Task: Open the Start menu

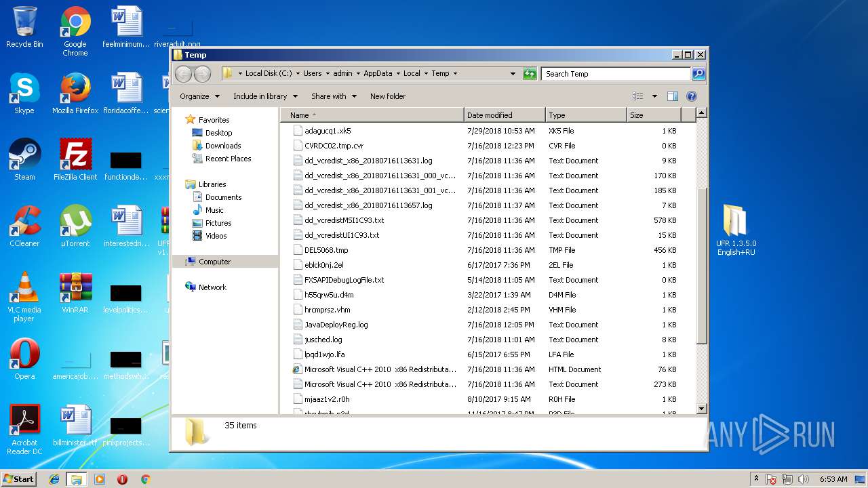Action: point(18,479)
